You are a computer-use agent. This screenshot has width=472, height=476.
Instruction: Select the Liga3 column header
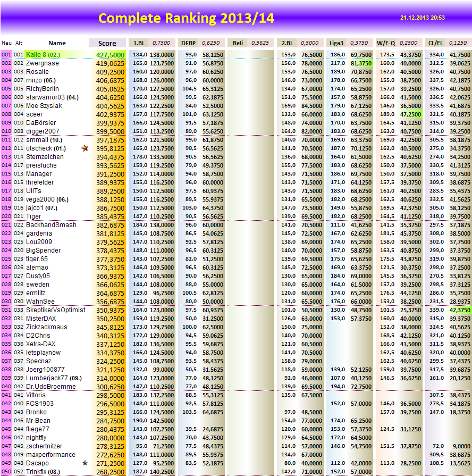click(336, 43)
